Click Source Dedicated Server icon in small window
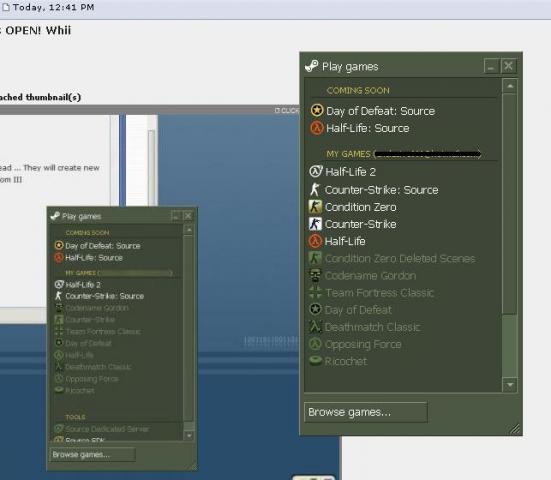This screenshot has height=480, width=551. [59, 428]
